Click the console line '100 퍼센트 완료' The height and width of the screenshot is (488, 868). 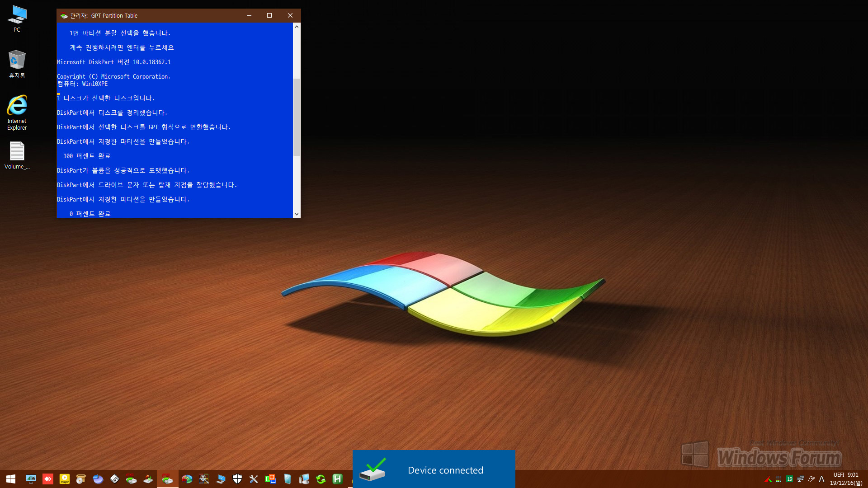coord(87,156)
